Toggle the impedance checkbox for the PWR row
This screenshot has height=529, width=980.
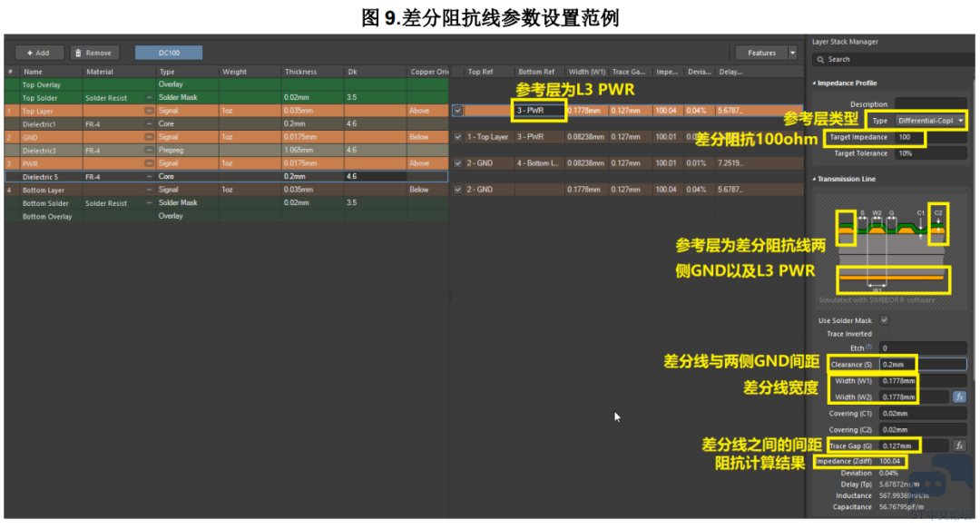458,163
